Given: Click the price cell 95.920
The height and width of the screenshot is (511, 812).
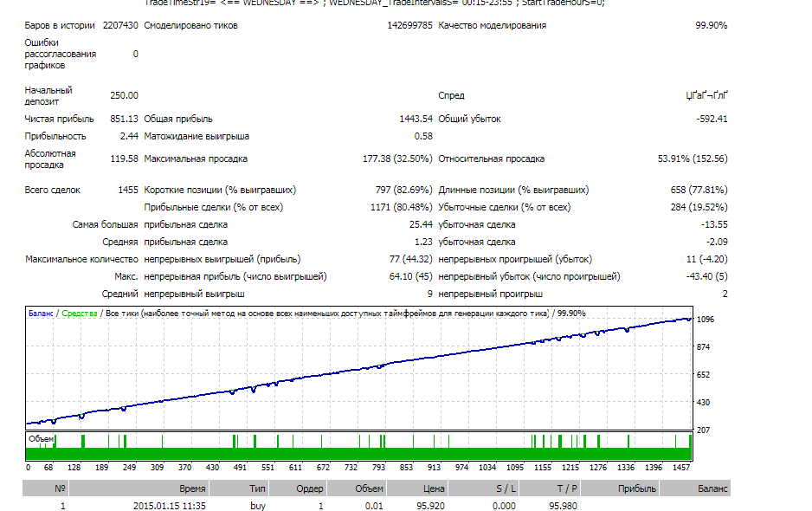Looking at the screenshot, I should (430, 506).
